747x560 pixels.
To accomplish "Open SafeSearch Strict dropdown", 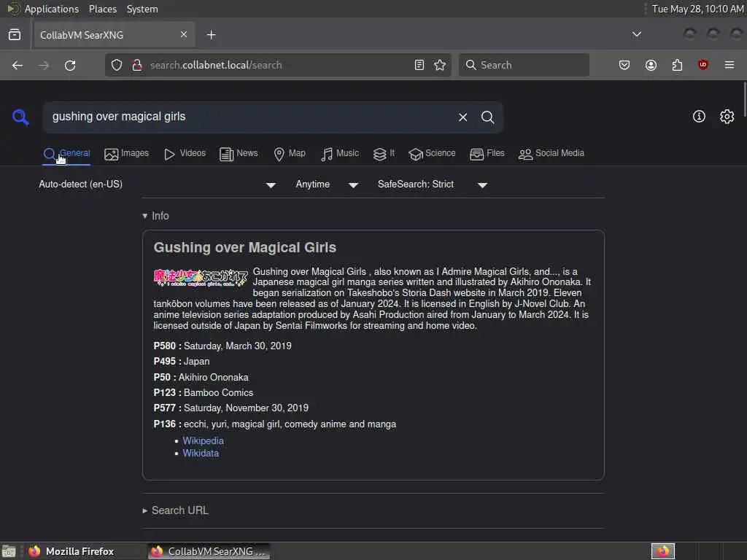I will [x=432, y=184].
